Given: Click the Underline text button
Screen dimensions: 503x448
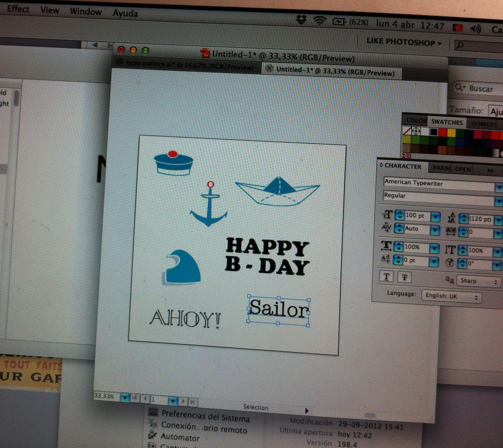Looking at the screenshot, I should pos(386,277).
